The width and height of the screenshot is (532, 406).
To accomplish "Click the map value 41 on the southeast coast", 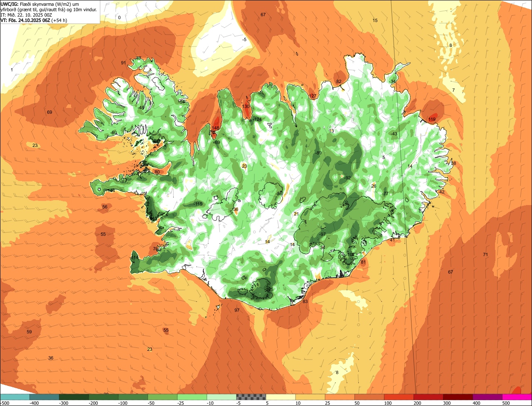I will click(x=392, y=240).
